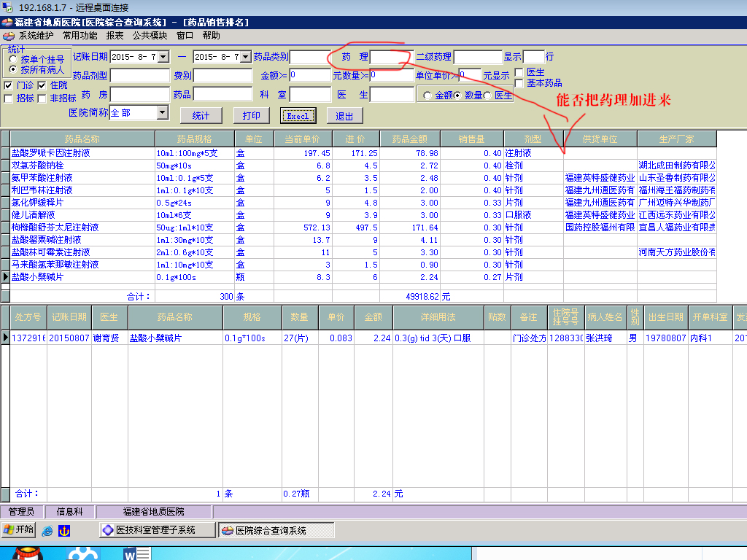Screen dimensions: 747x560
Task: Click the 药品剂型 input field
Action: (x=140, y=76)
